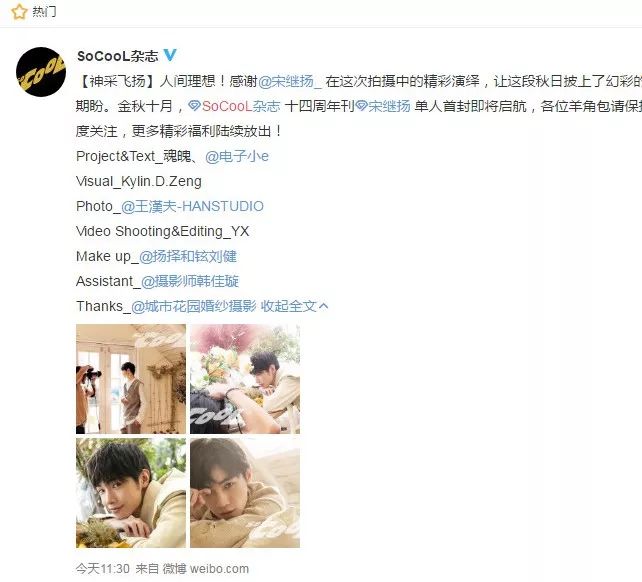View the photo of the cameraman shooting by the window
This screenshot has height=582, width=642.
click(x=131, y=379)
